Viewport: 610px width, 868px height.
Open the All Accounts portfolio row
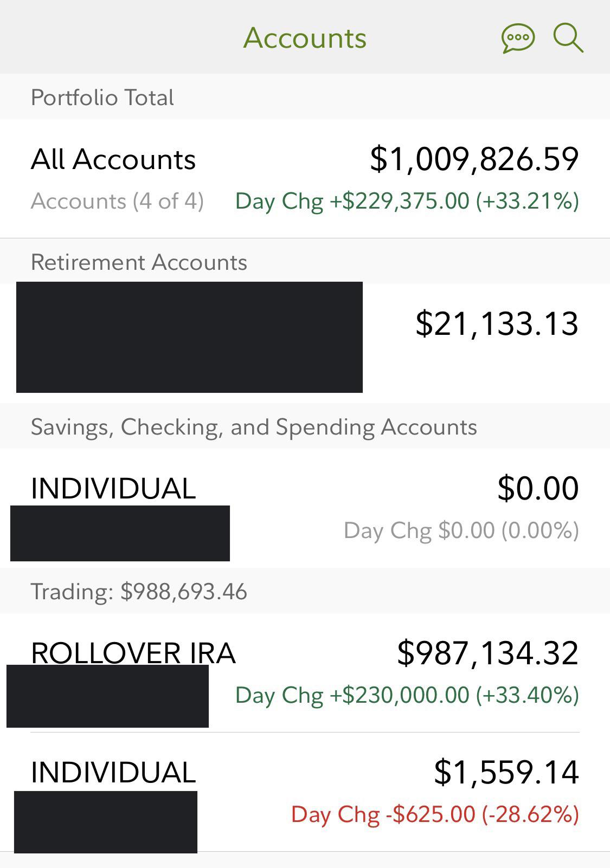click(113, 159)
